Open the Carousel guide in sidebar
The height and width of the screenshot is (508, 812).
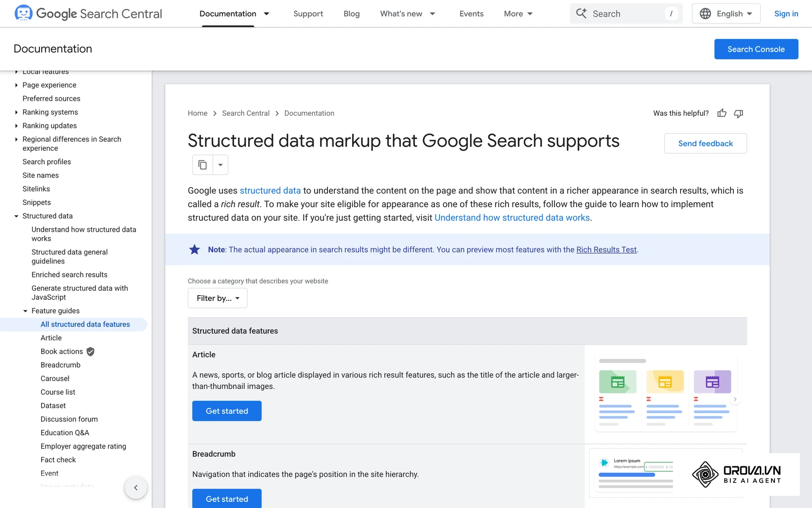(x=55, y=378)
